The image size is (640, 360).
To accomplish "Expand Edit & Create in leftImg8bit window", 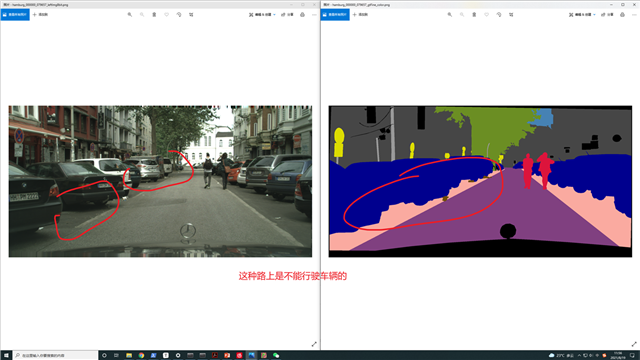I will pos(262,14).
